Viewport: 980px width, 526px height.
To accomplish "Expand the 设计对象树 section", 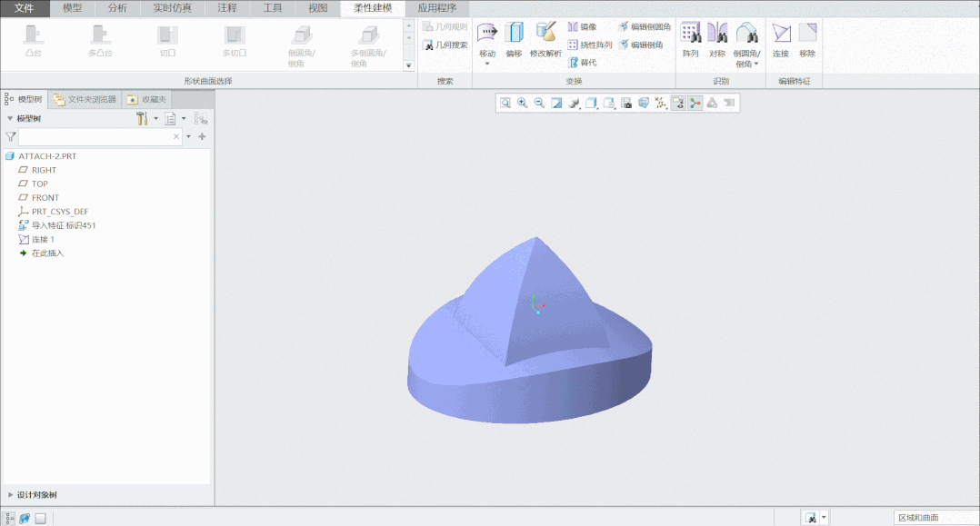I will [10, 495].
